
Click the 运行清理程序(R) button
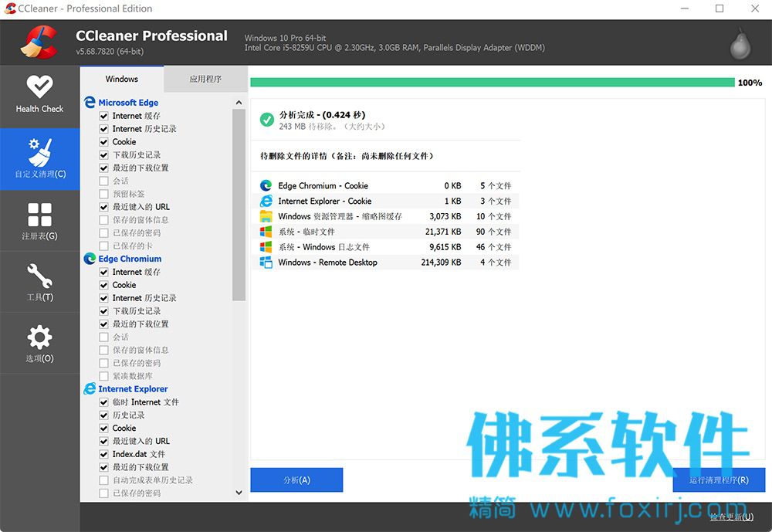click(719, 479)
